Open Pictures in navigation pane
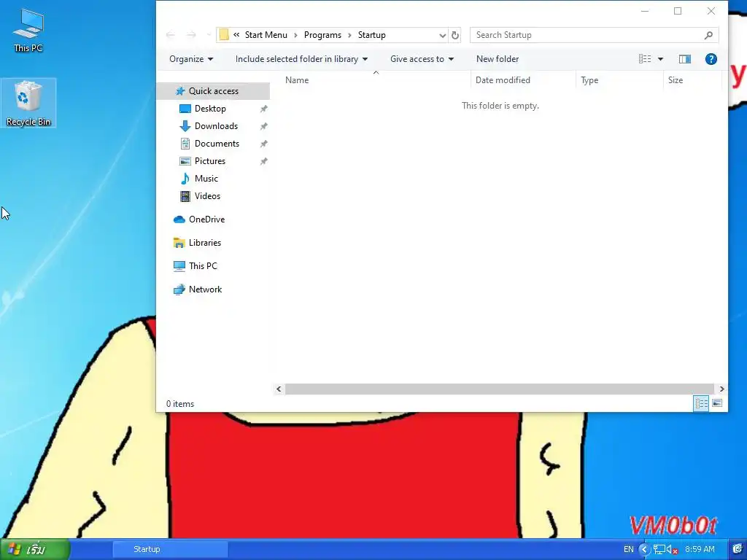This screenshot has height=560, width=747. 209,161
